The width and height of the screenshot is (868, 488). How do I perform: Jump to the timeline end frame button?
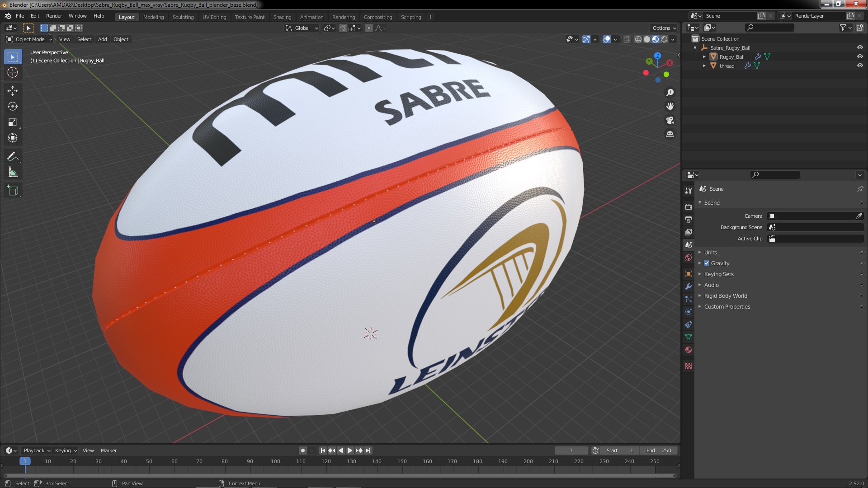pos(368,450)
